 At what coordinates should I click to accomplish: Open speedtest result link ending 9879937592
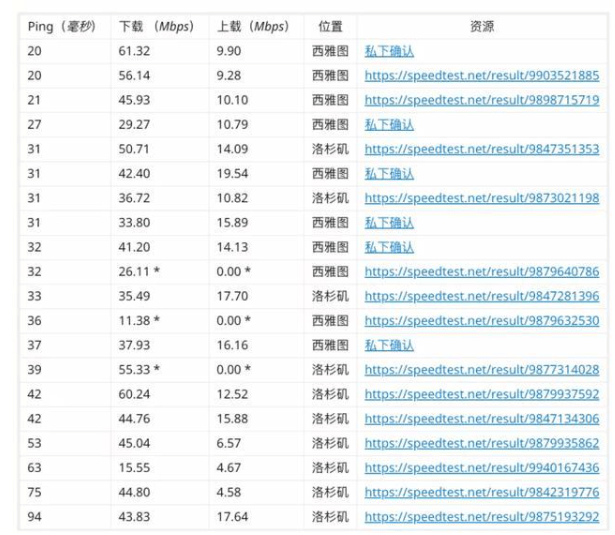point(482,394)
